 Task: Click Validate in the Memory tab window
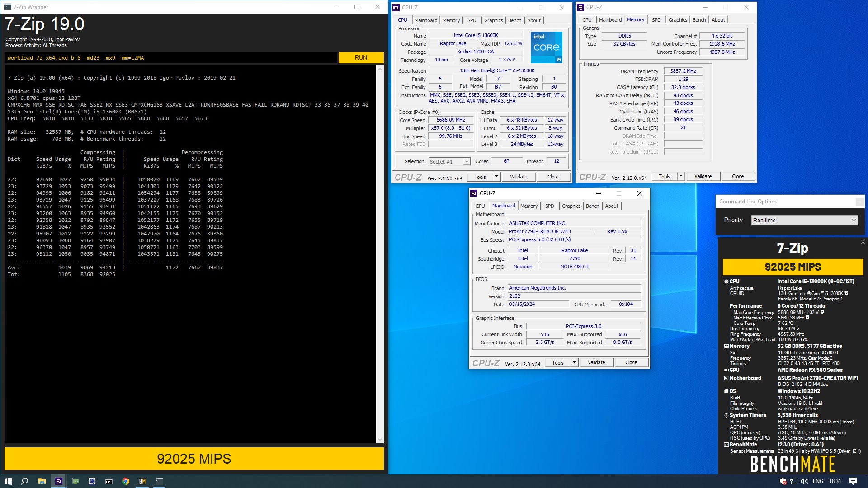pyautogui.click(x=703, y=176)
